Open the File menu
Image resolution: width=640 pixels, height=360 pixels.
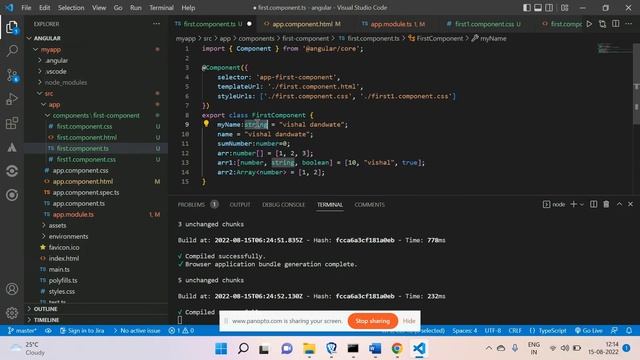(26, 8)
